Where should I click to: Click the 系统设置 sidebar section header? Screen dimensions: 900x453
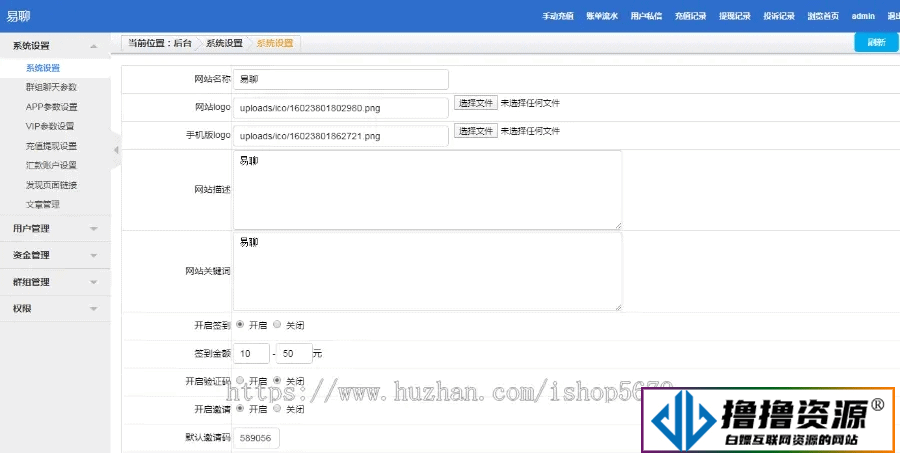coord(55,46)
